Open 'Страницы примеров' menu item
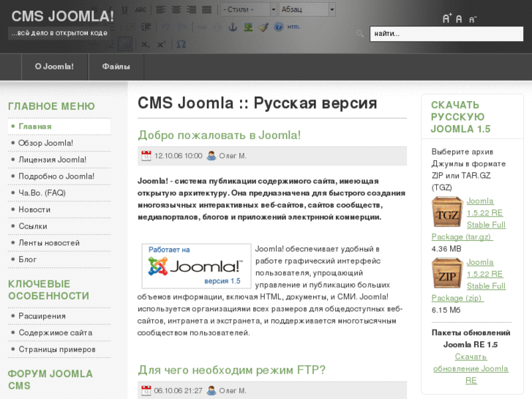 click(59, 349)
